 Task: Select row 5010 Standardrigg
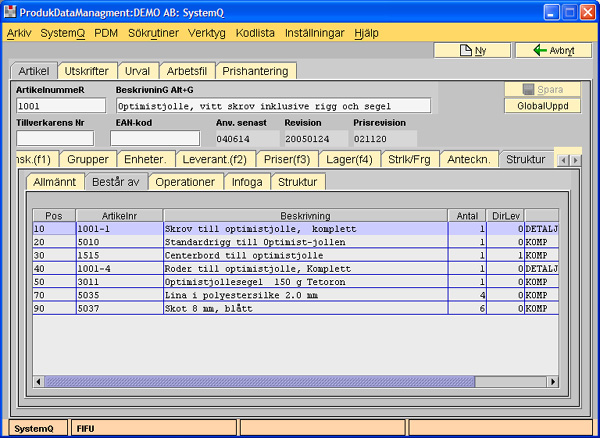pyautogui.click(x=295, y=242)
